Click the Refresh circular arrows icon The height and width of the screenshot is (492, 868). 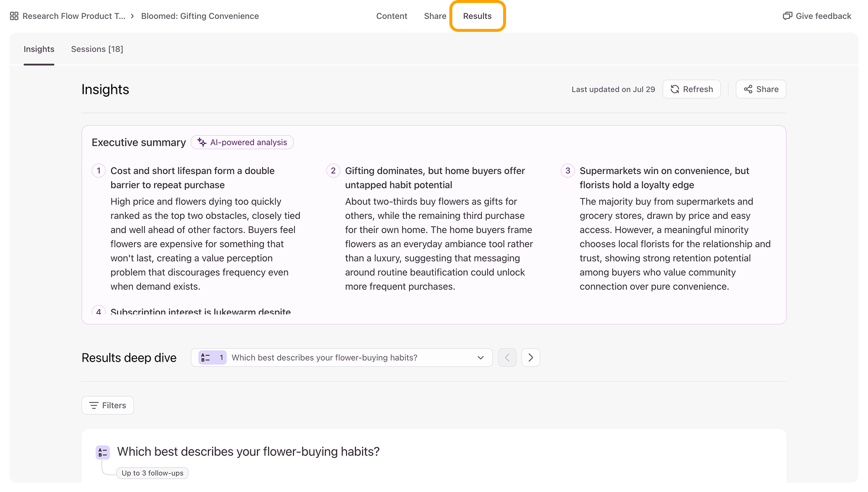675,89
